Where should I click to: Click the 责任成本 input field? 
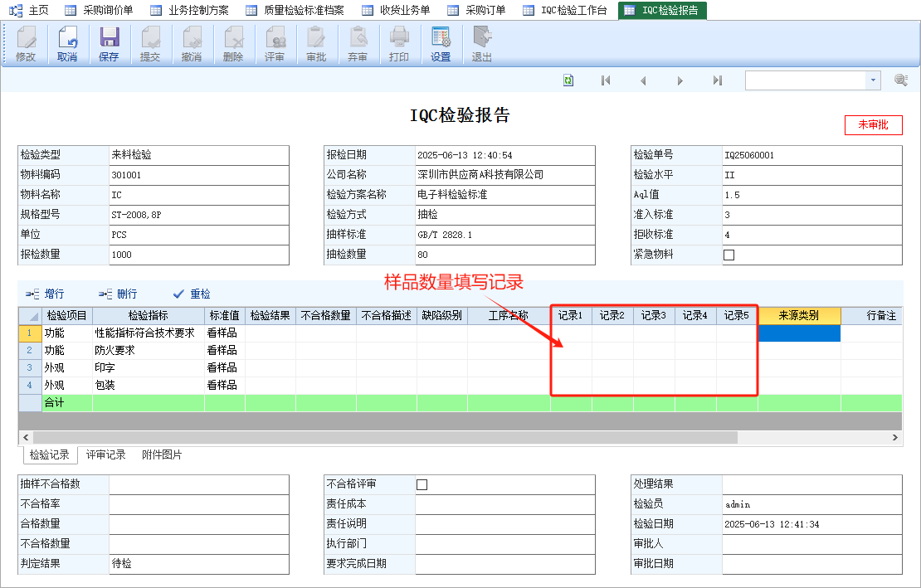coord(505,505)
